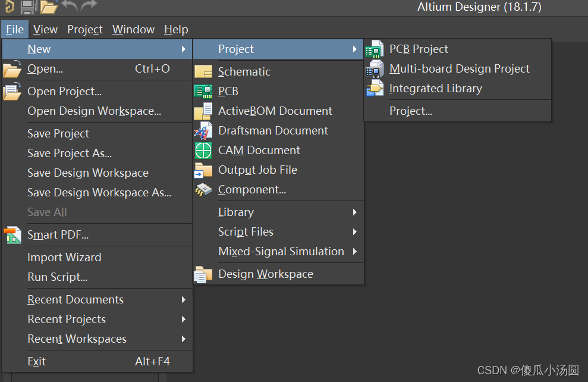The width and height of the screenshot is (588, 382).
Task: Expand the New submenu arrow
Action: coord(183,49)
